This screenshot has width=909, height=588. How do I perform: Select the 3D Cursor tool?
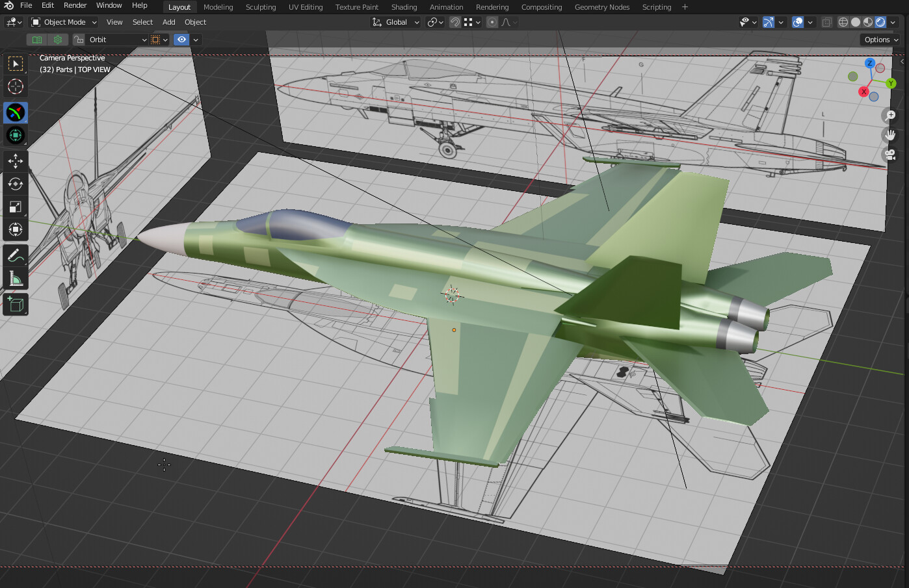pos(16,86)
